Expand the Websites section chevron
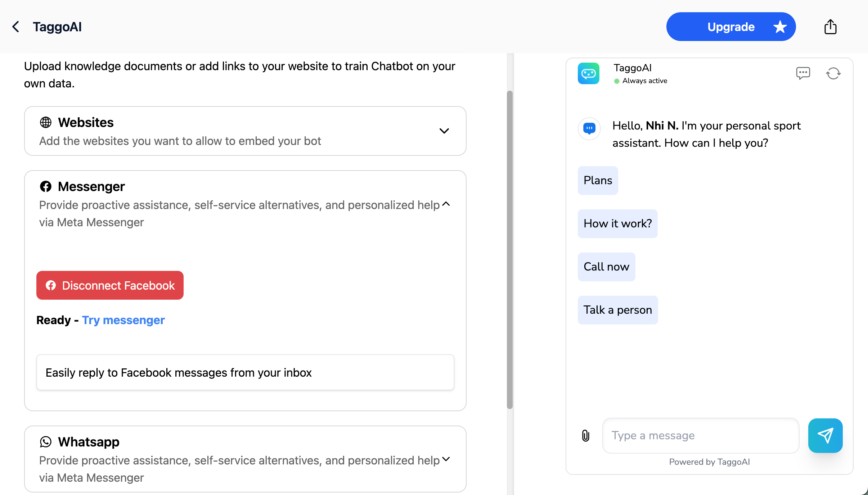868x495 pixels. (444, 131)
